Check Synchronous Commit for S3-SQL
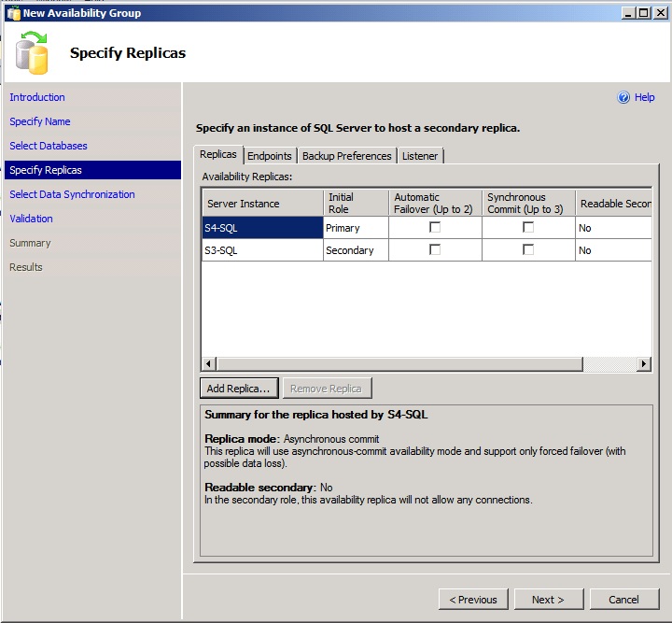This screenshot has height=623, width=672. (x=528, y=249)
